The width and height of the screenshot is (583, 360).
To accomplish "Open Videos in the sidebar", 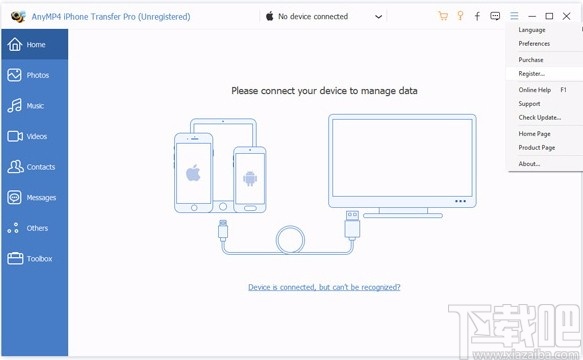I will [x=34, y=136].
